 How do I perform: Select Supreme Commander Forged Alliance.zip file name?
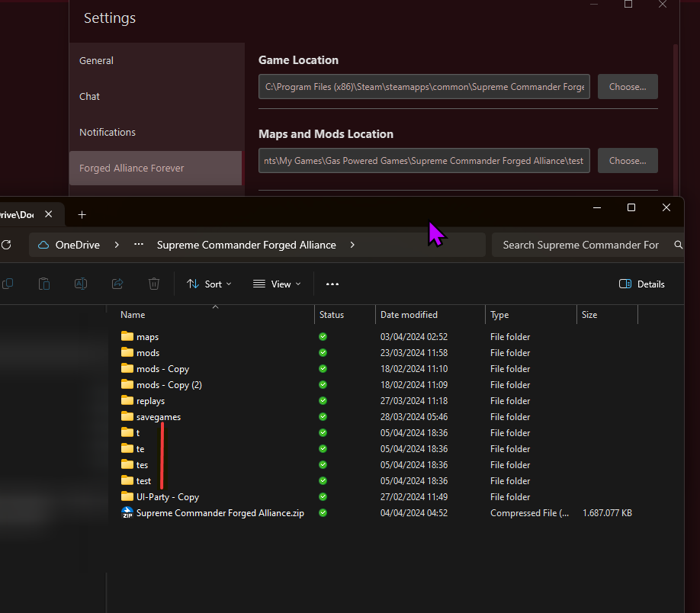(x=220, y=513)
